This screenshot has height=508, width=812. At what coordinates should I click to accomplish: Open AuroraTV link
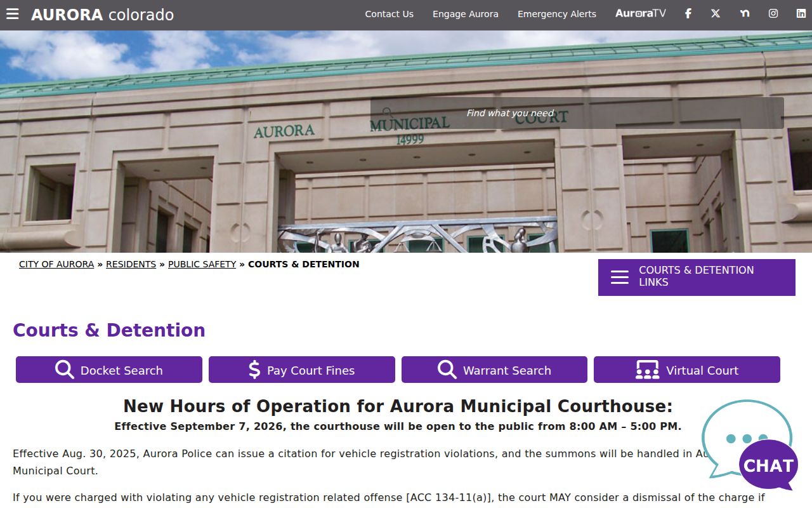(641, 13)
